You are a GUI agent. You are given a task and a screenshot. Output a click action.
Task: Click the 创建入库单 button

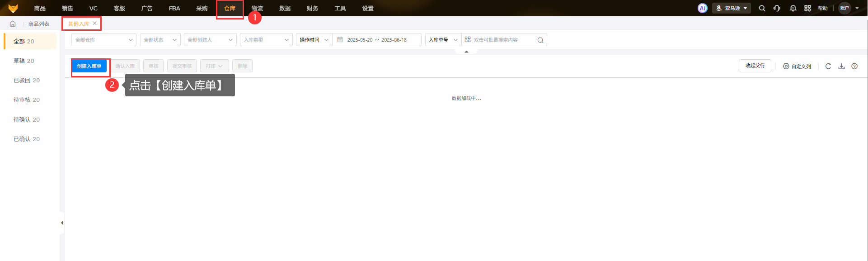click(x=89, y=66)
